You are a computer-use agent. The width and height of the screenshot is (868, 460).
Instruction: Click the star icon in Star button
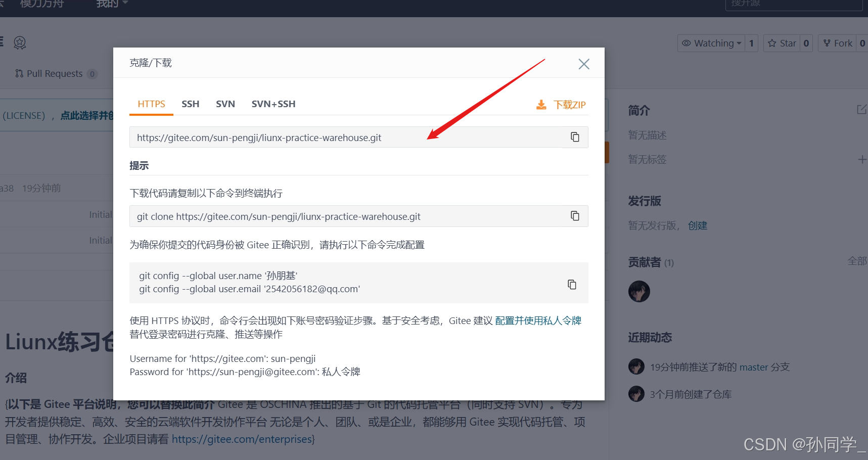click(x=772, y=43)
